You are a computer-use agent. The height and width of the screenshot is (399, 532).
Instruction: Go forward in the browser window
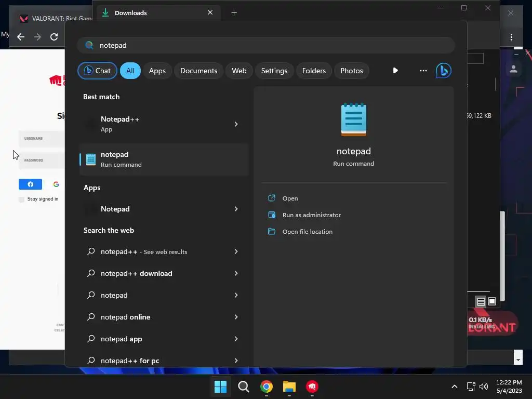pos(37,37)
